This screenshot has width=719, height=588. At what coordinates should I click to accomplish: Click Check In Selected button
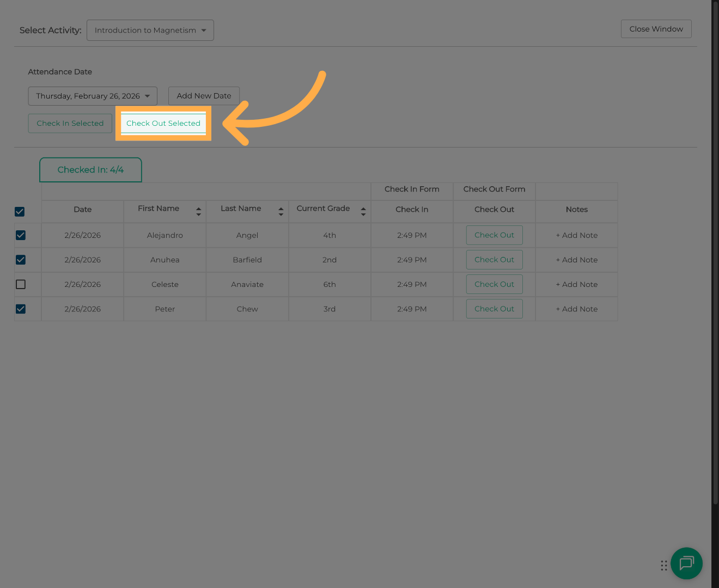[x=70, y=124]
